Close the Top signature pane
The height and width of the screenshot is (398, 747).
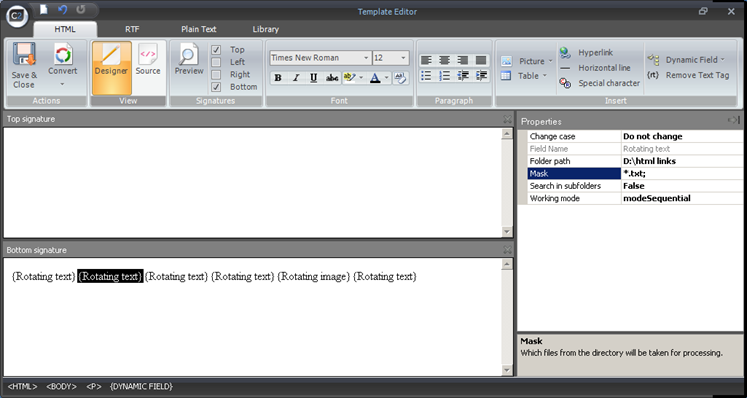[x=507, y=119]
